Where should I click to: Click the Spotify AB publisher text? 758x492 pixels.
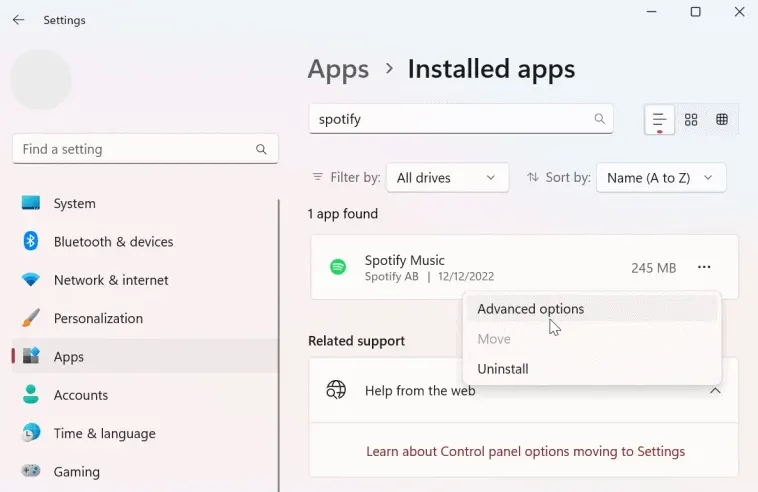tap(392, 276)
